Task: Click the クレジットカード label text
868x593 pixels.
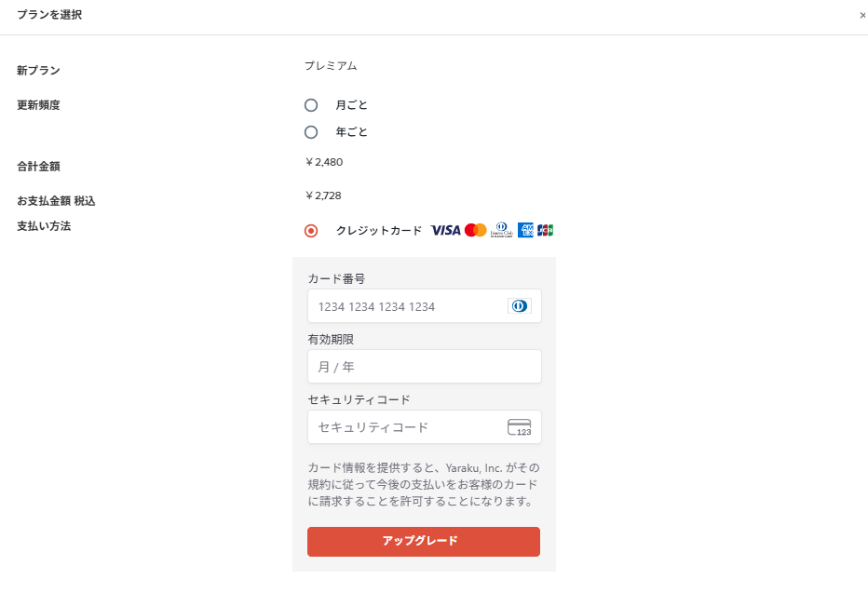Action: click(379, 231)
